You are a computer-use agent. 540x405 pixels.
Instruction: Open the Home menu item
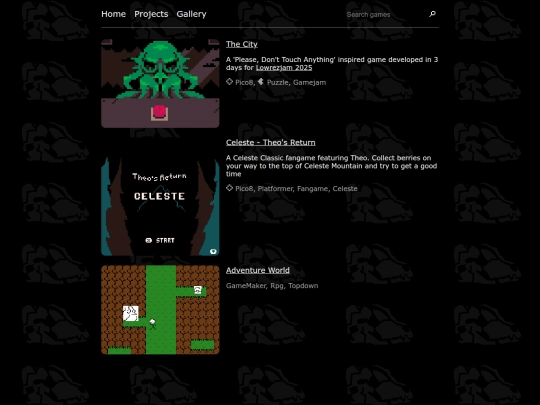coord(113,14)
